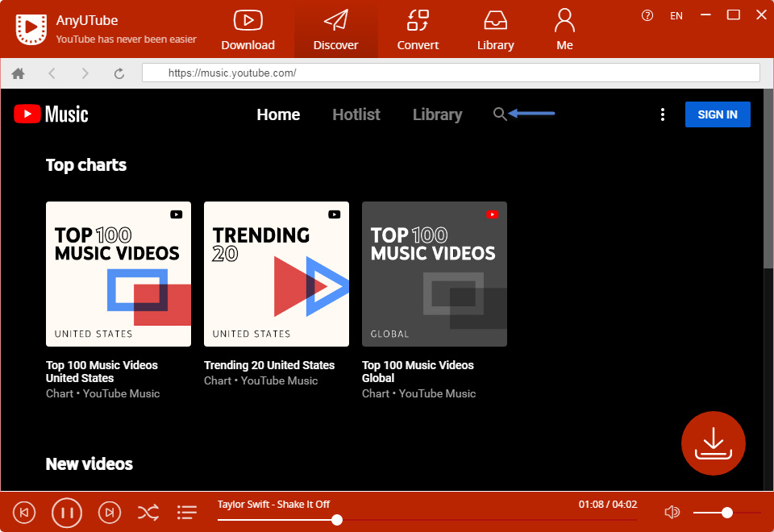Select the Home menu in YouTube Music
This screenshot has width=774, height=532.
pyautogui.click(x=278, y=114)
